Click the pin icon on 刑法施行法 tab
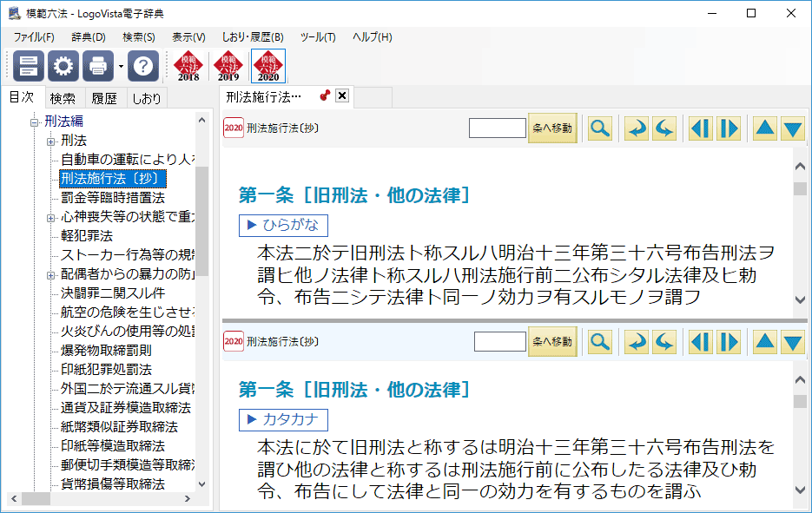 point(325,95)
